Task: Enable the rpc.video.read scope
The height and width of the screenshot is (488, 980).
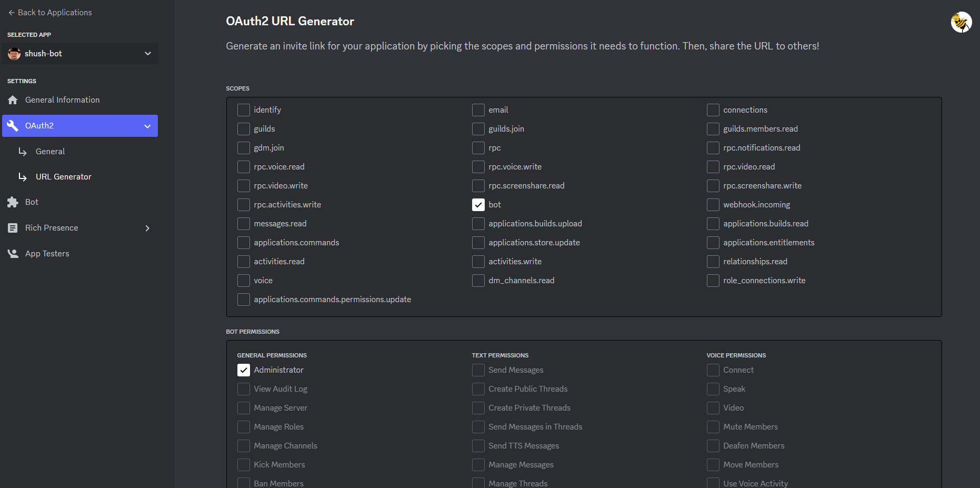Action: point(713,167)
